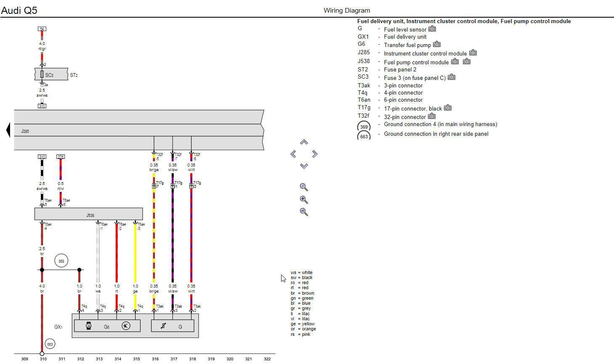The width and height of the screenshot is (614, 364).
Task: Open first camera icon for Fuel pump control module
Action: [x=455, y=61]
